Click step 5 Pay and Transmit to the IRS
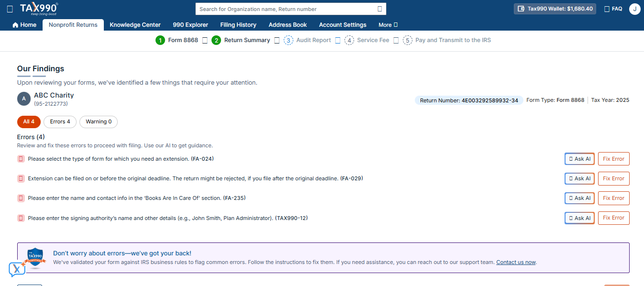 pos(447,40)
